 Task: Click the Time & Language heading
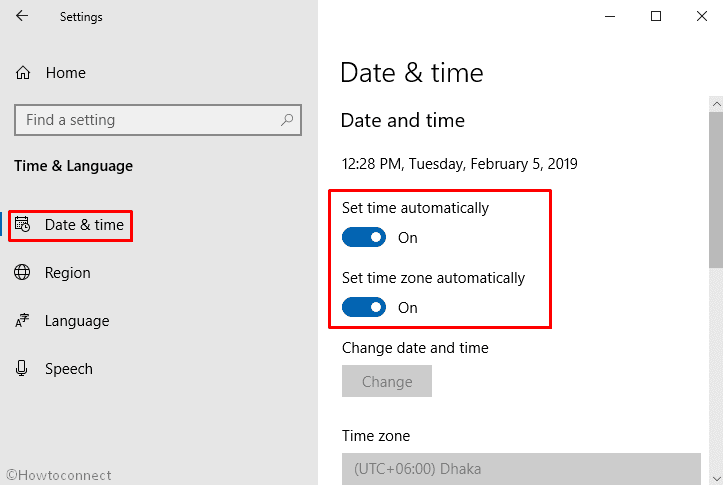click(73, 166)
